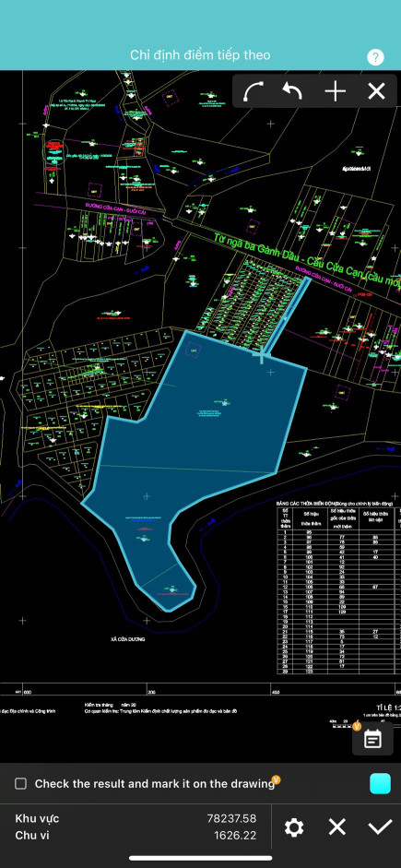The height and width of the screenshot is (868, 401).
Task: Tap the orange V badge beside checkbox label
Action: pos(277,779)
